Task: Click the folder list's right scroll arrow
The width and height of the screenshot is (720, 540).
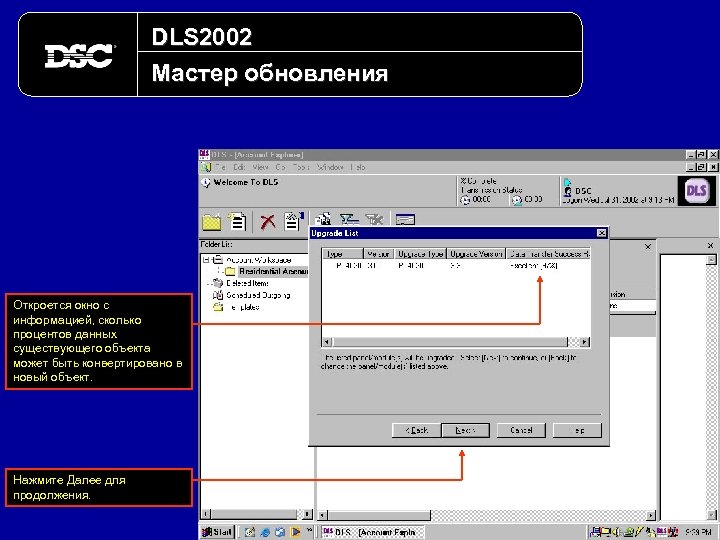Action: [x=307, y=514]
